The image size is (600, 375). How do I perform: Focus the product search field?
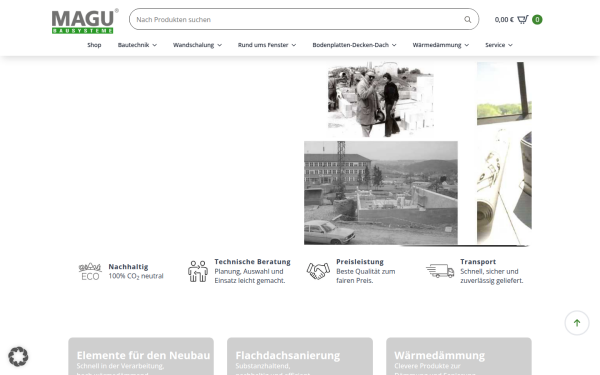[304, 19]
